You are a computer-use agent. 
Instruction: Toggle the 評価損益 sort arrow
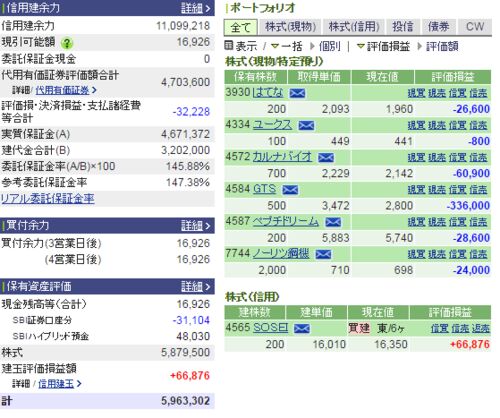pos(361,46)
